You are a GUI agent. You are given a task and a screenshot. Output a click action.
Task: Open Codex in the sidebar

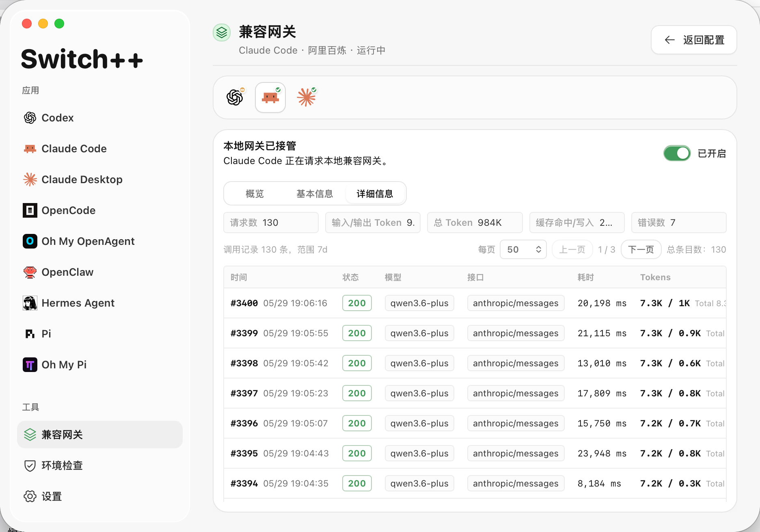[x=99, y=118]
